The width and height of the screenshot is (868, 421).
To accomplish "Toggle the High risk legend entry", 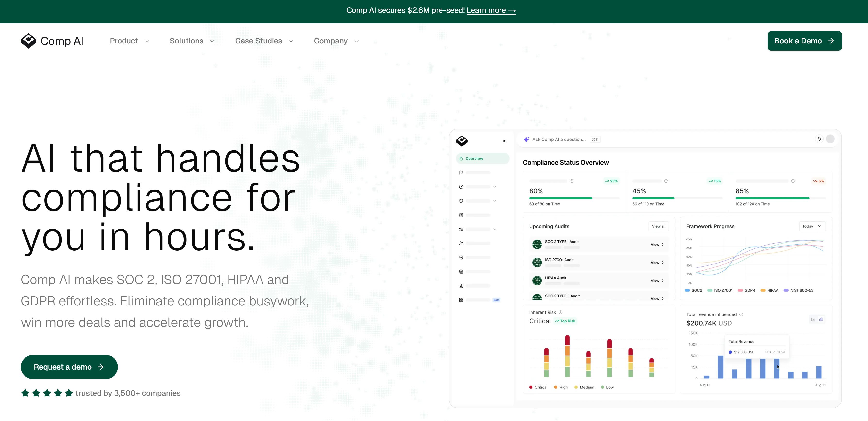I will [x=561, y=387].
